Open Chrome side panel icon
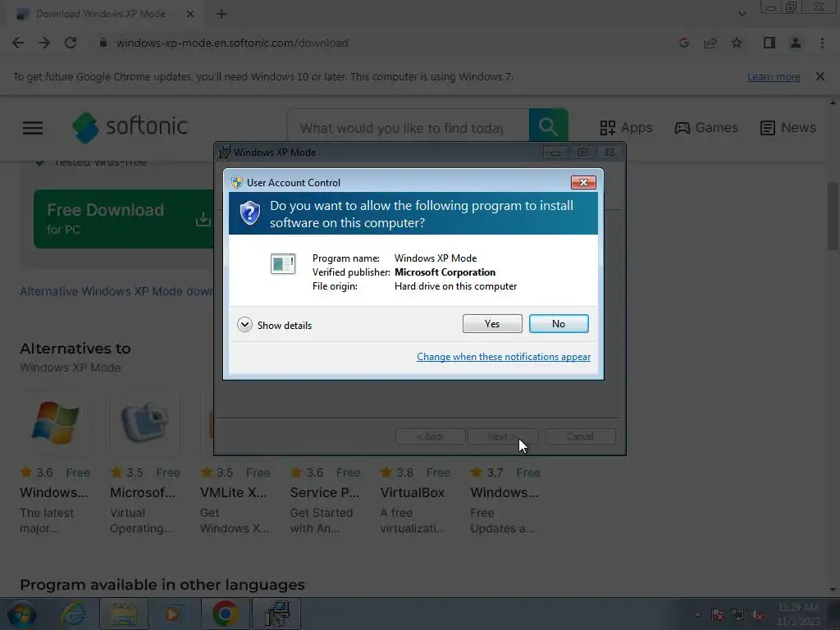The width and height of the screenshot is (840, 630). [769, 43]
